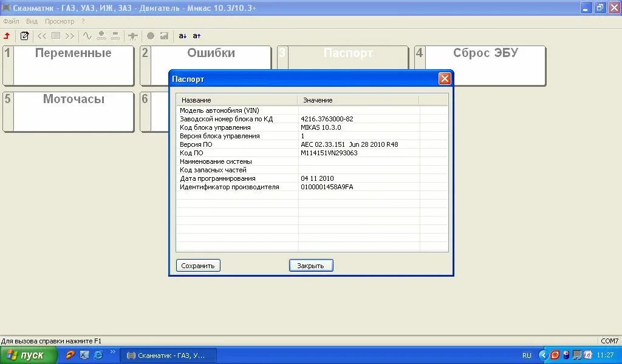Click the value AEC 02.33.151 Jun 28 2010 R48
The width and height of the screenshot is (622, 364).
[x=349, y=144]
